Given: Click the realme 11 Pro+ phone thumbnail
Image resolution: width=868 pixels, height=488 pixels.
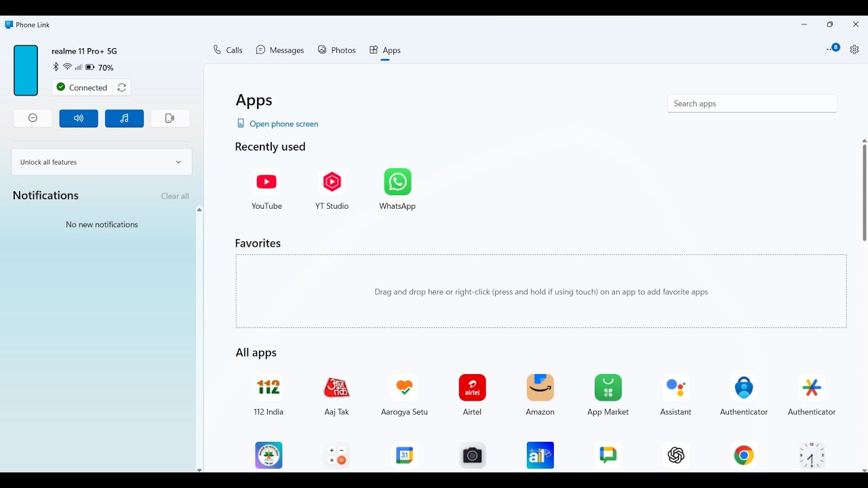Looking at the screenshot, I should pyautogui.click(x=26, y=70).
